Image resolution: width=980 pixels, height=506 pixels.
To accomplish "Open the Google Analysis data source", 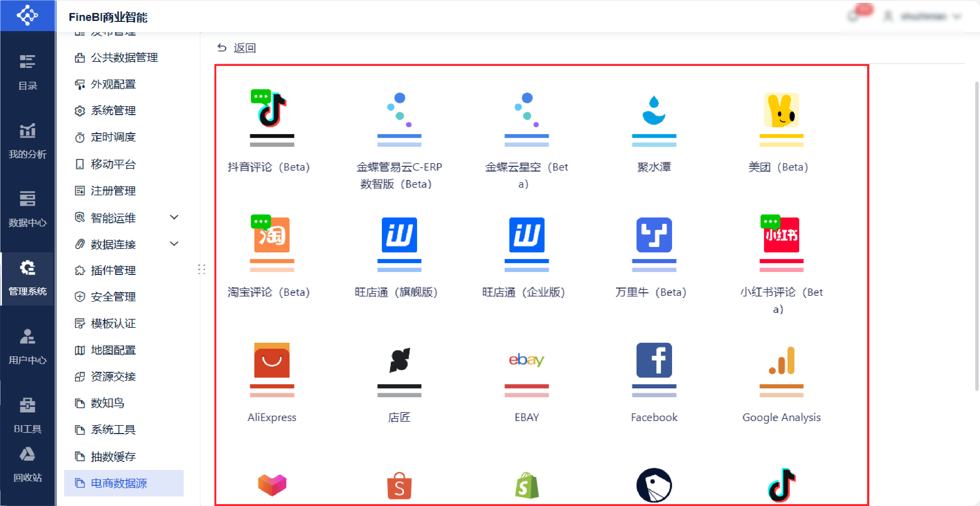I will (x=781, y=360).
